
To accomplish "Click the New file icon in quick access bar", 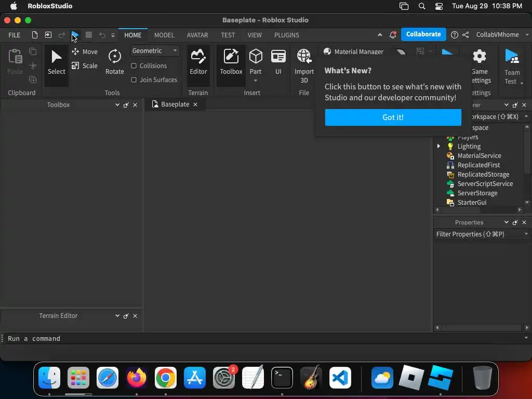I will tap(34, 35).
